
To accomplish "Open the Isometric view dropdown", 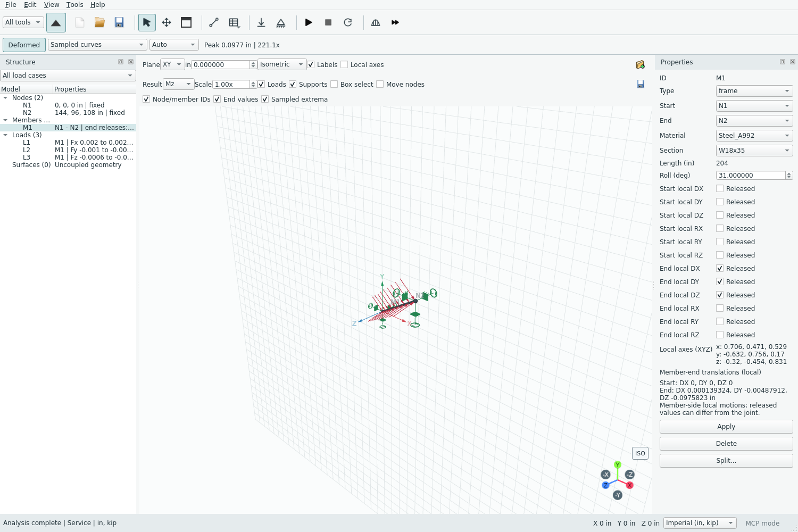I will click(282, 64).
